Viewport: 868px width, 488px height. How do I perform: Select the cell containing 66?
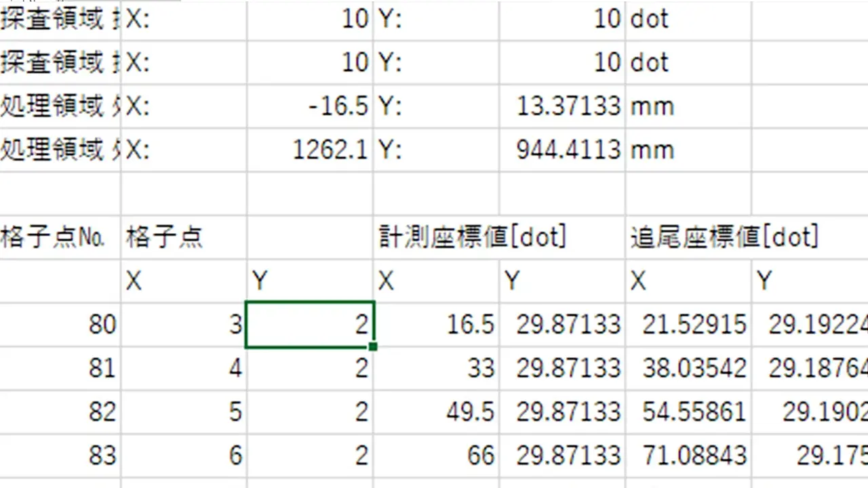pyautogui.click(x=436, y=455)
